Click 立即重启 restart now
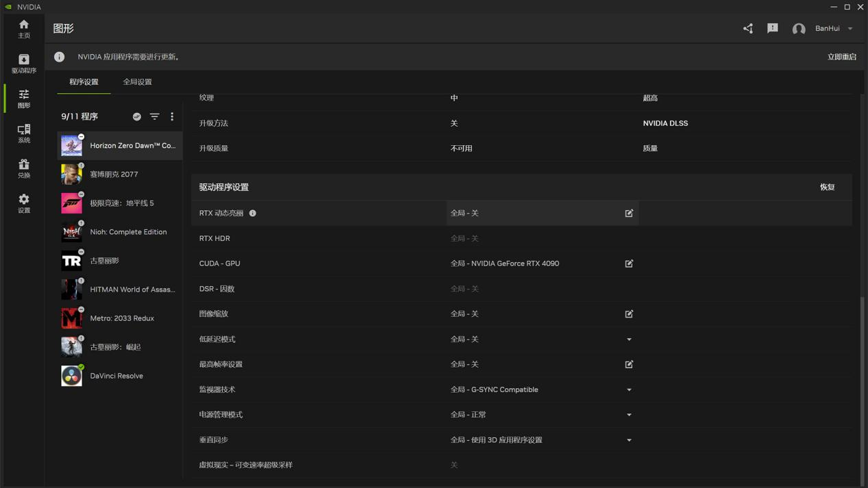868x488 pixels. click(842, 57)
